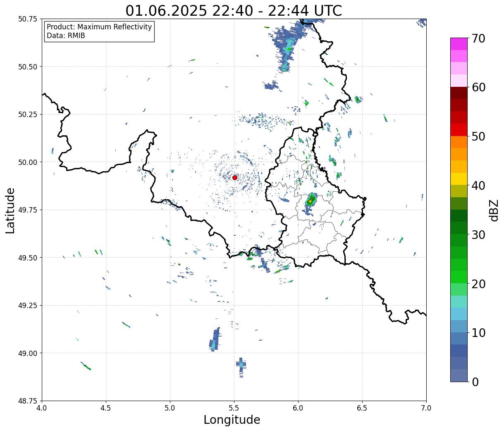Click the colorbar tick label 40
The width and height of the screenshot is (504, 430).
(x=478, y=185)
